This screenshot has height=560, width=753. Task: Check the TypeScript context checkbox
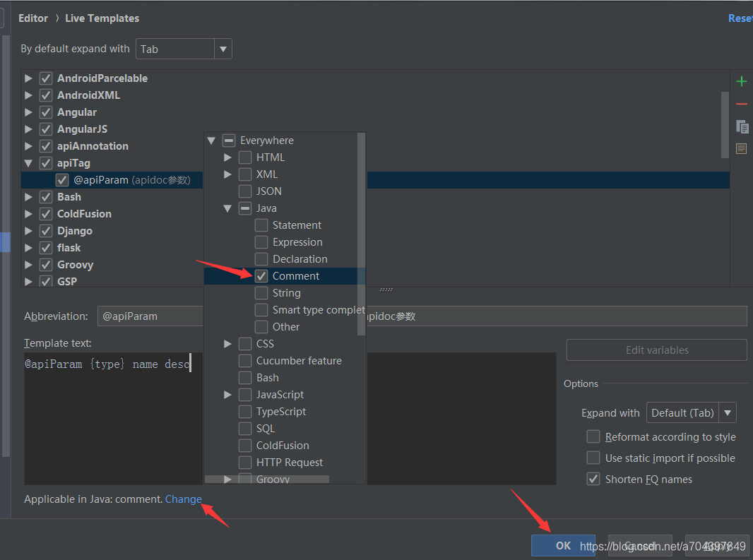pyautogui.click(x=245, y=412)
